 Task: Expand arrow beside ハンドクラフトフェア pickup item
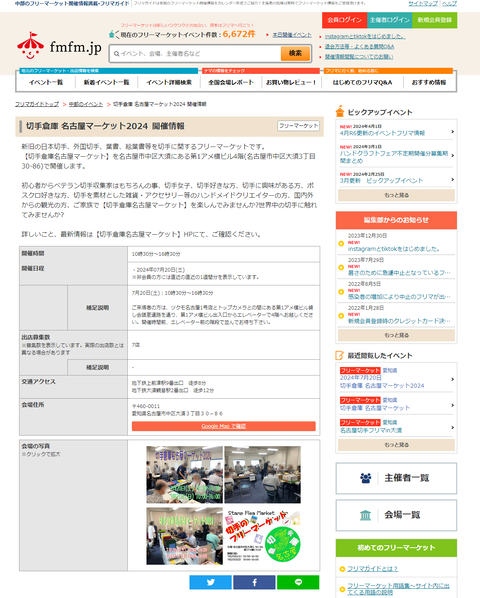click(453, 155)
